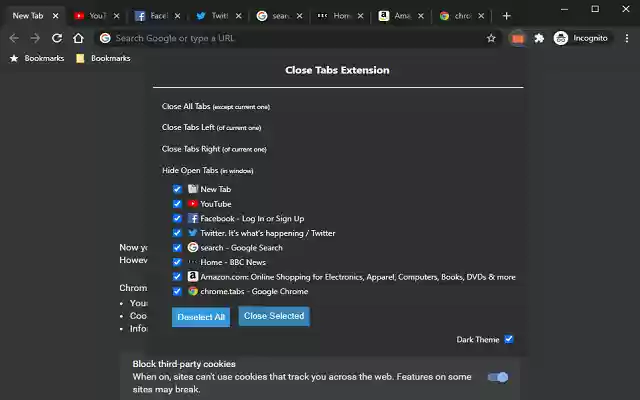Screen dimensions: 640x400
Task: Uncheck the Home - BBC News checkbox
Action: coord(177,262)
